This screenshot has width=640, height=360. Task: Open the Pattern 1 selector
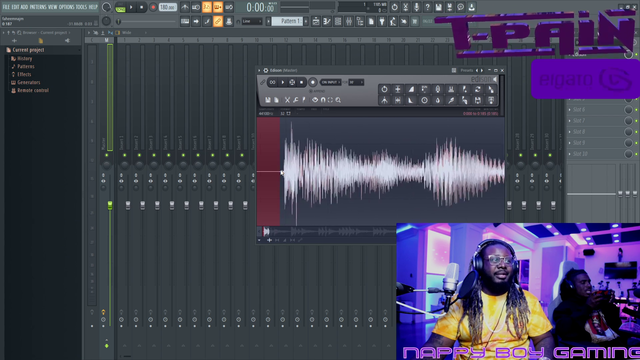pos(287,21)
